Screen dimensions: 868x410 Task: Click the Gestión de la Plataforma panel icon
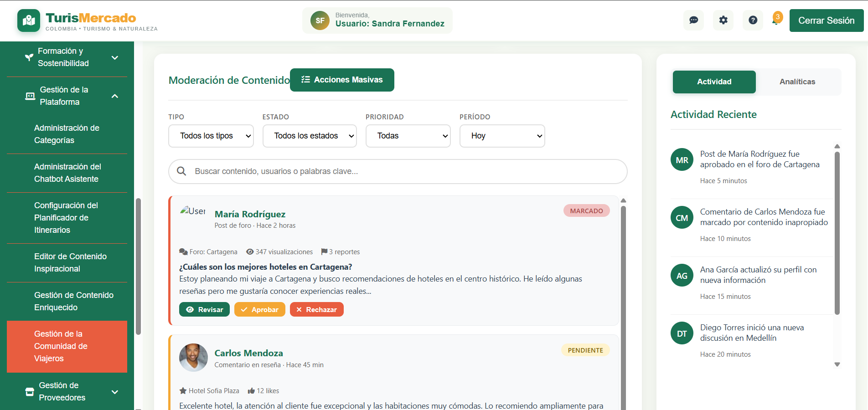point(29,96)
